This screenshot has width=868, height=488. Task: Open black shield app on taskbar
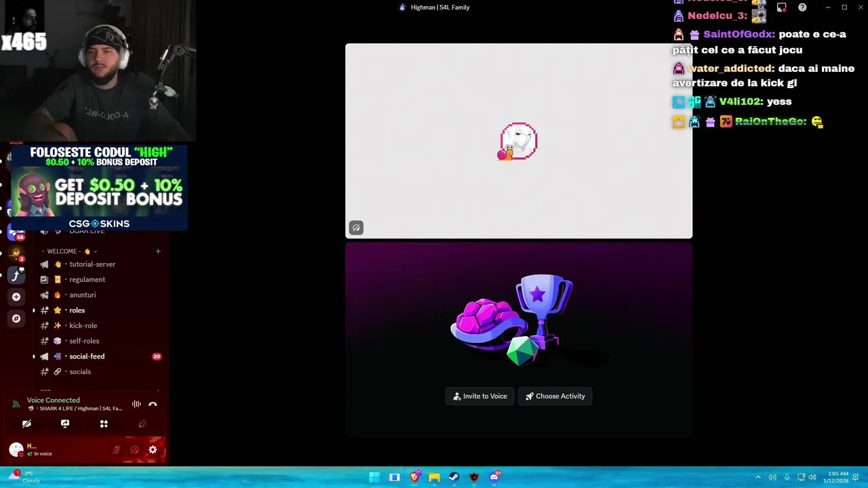[474, 477]
